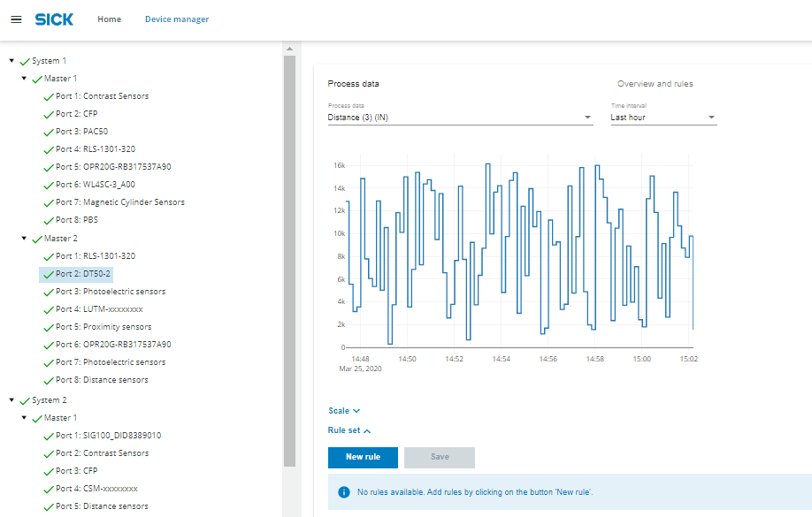Image resolution: width=812 pixels, height=517 pixels.
Task: Click the Mar 25, 2020 date label
Action: tap(360, 369)
